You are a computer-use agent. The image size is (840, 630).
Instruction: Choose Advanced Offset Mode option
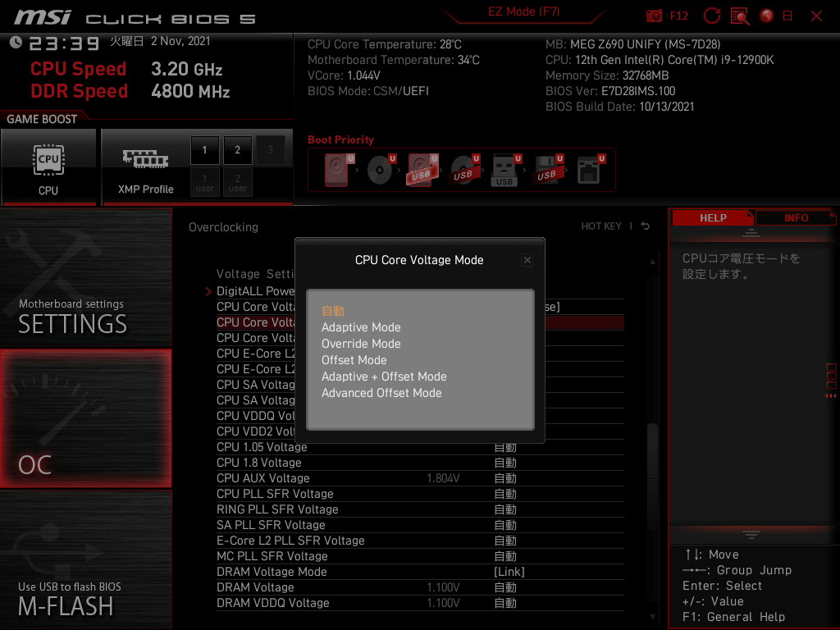tap(381, 393)
